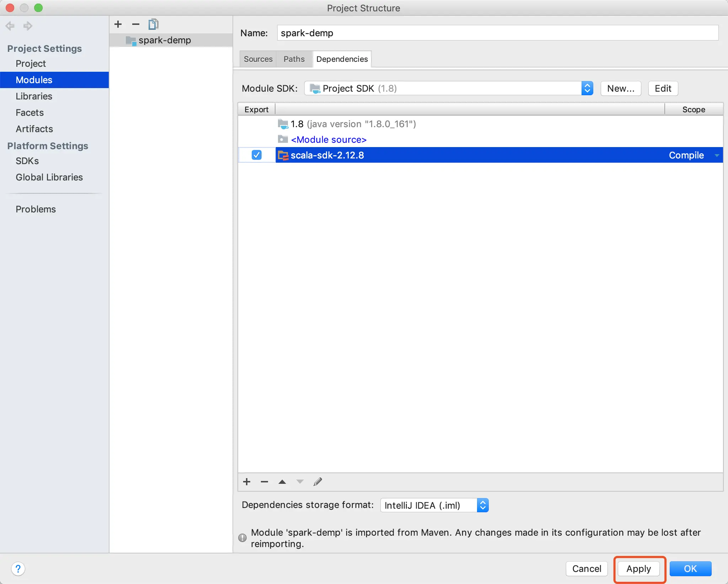
Task: Uncheck export checkbox for scala-sdk-2.12.8
Action: click(256, 155)
